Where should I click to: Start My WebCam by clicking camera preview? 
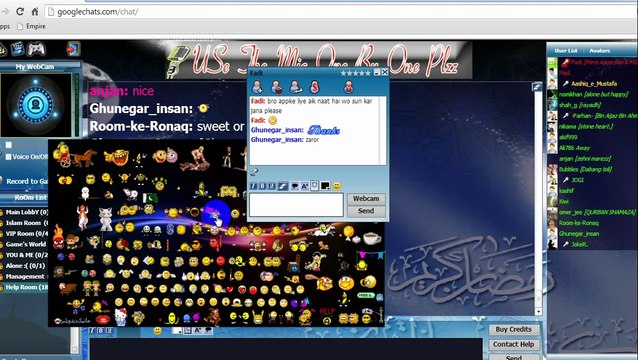tap(35, 105)
